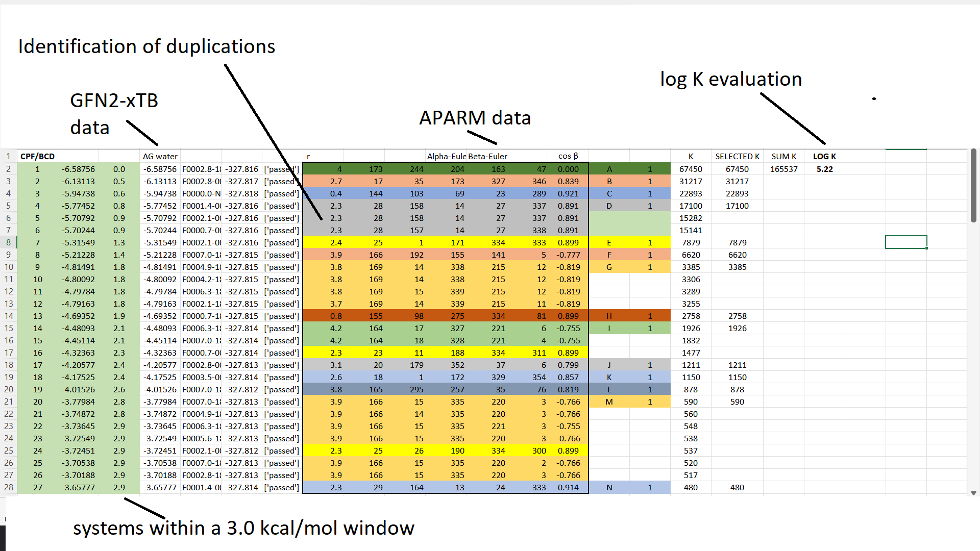The width and height of the screenshot is (980, 551).
Task: Select row header 2
Action: pyautogui.click(x=8, y=169)
